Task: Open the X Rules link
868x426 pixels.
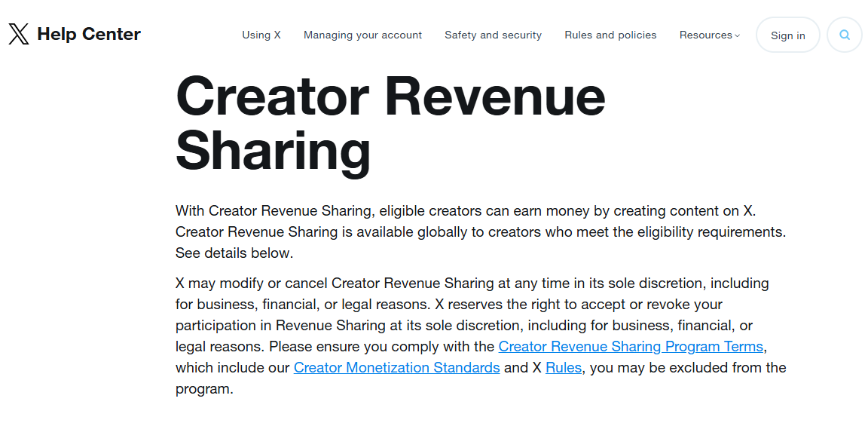Action: point(564,368)
